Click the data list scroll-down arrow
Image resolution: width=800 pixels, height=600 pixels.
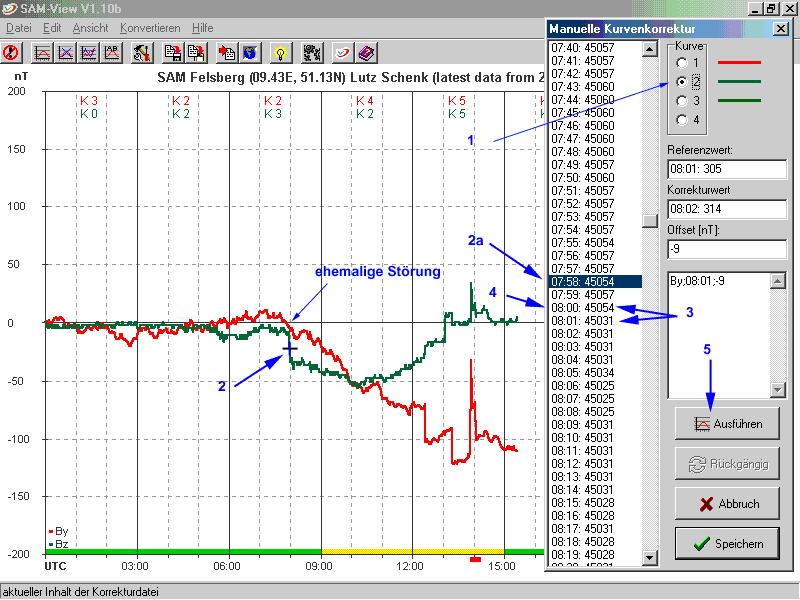pos(649,558)
